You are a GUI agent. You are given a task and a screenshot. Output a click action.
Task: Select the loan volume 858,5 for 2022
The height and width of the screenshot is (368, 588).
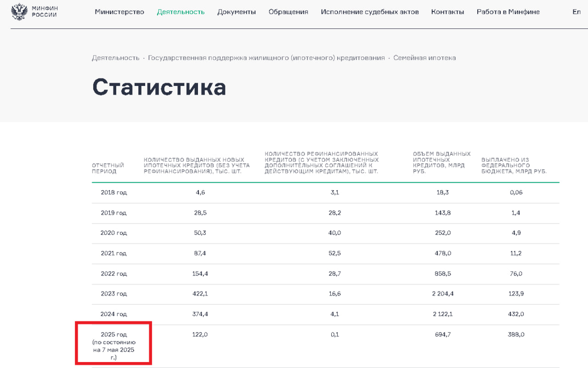point(442,273)
